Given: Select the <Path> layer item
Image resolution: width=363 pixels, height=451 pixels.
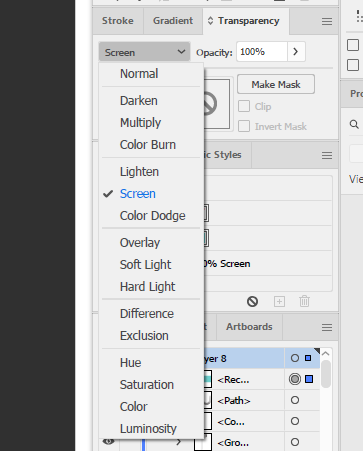Looking at the screenshot, I should pos(234,400).
